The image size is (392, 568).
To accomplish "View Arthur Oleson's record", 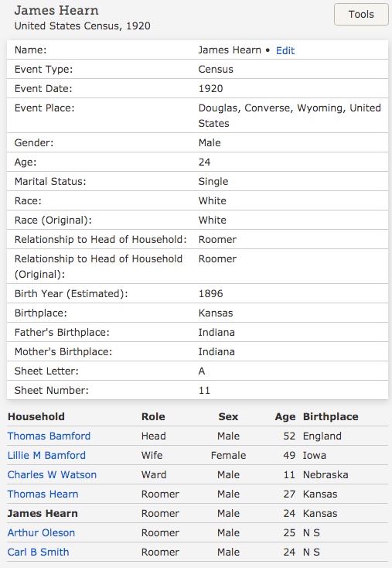I will (x=41, y=532).
